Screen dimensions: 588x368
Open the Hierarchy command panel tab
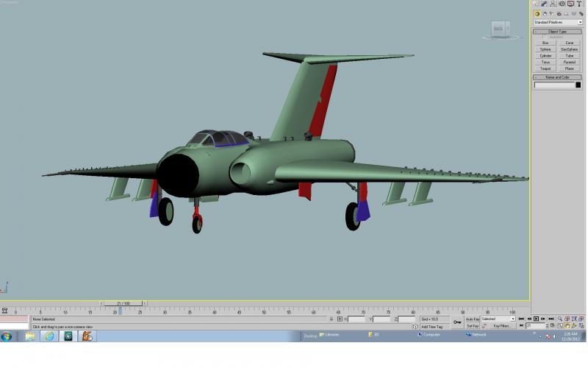click(x=553, y=4)
